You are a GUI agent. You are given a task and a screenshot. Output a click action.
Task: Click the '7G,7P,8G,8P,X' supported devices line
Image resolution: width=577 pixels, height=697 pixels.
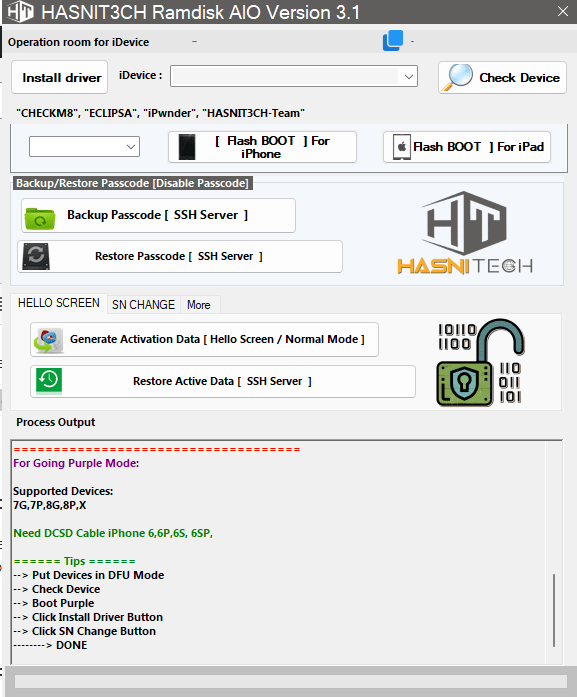pos(50,505)
